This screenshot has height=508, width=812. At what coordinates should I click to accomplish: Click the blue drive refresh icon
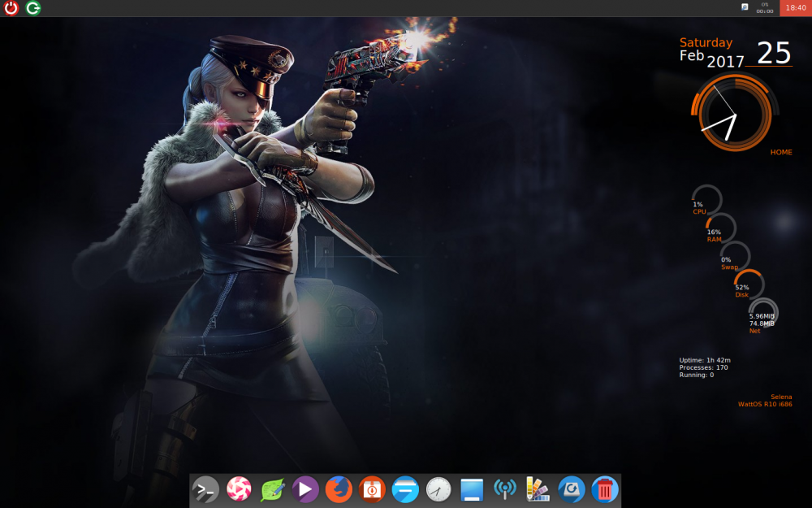point(572,488)
